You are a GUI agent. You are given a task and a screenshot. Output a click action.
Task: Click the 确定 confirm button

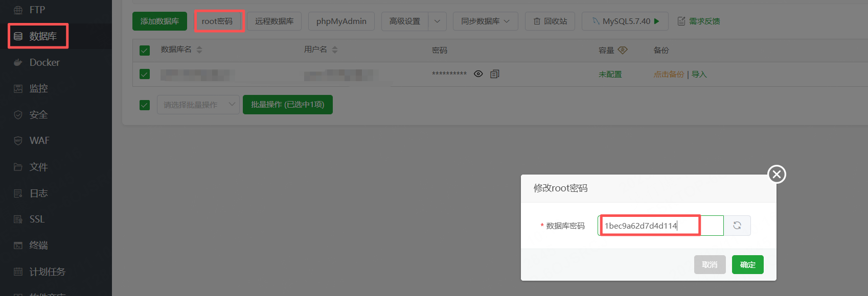click(748, 264)
